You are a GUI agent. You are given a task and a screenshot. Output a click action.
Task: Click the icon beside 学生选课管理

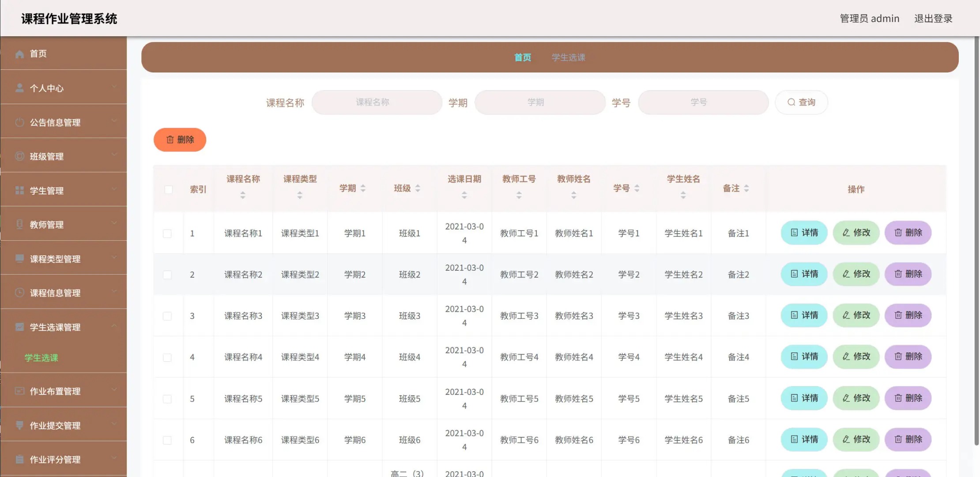point(19,327)
